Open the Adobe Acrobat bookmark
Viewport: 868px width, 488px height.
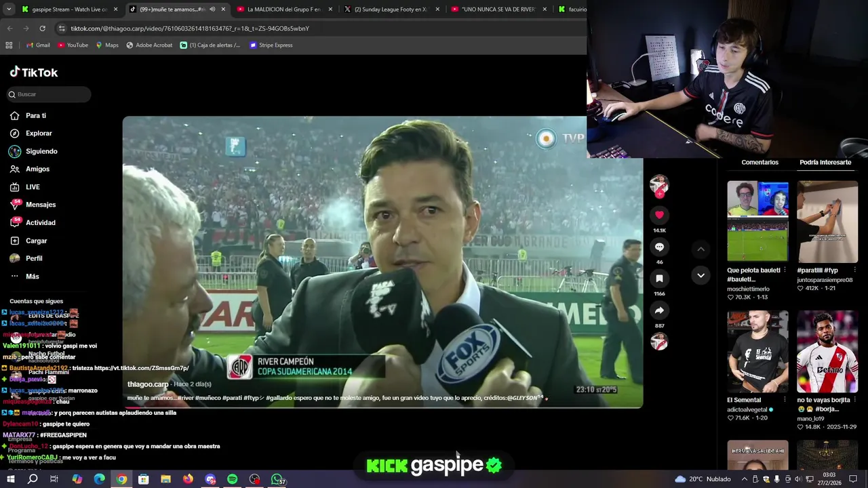pos(149,45)
